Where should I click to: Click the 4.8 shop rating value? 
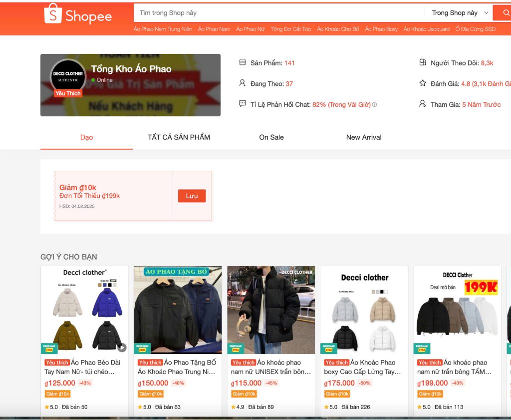466,84
